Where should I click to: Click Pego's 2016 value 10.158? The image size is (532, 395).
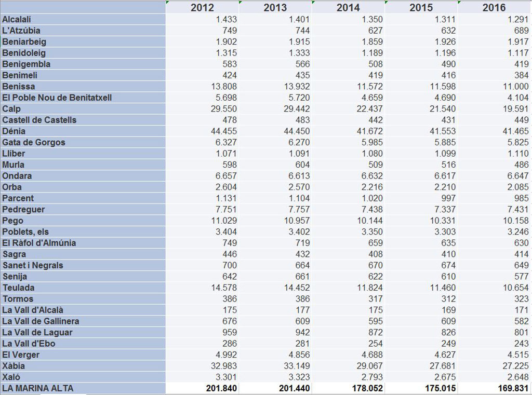point(495,221)
